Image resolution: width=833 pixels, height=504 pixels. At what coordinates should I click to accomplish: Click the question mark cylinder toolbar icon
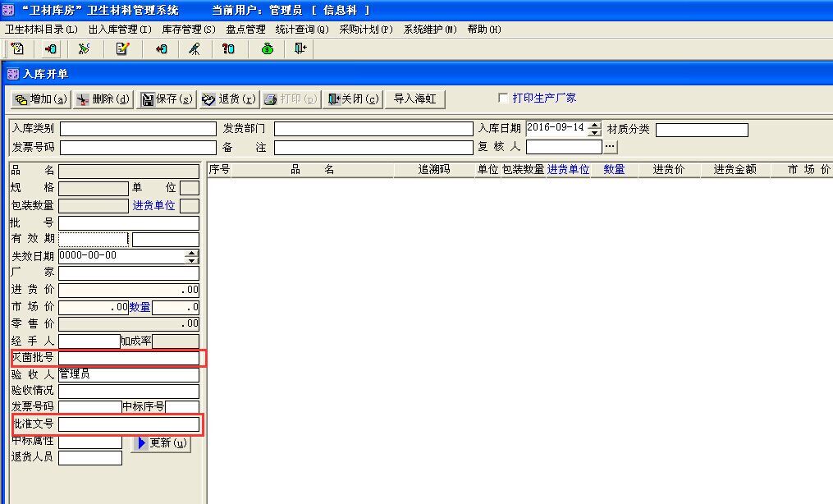[x=228, y=49]
